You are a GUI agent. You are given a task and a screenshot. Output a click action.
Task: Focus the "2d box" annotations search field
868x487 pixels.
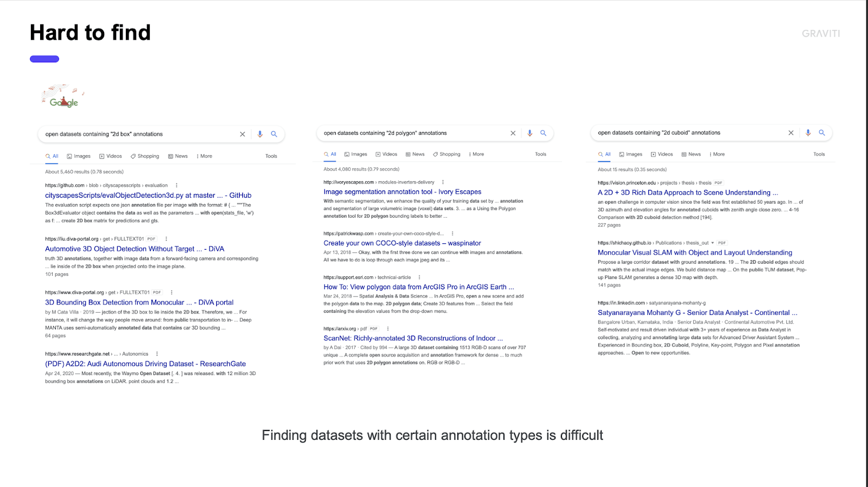pyautogui.click(x=136, y=134)
